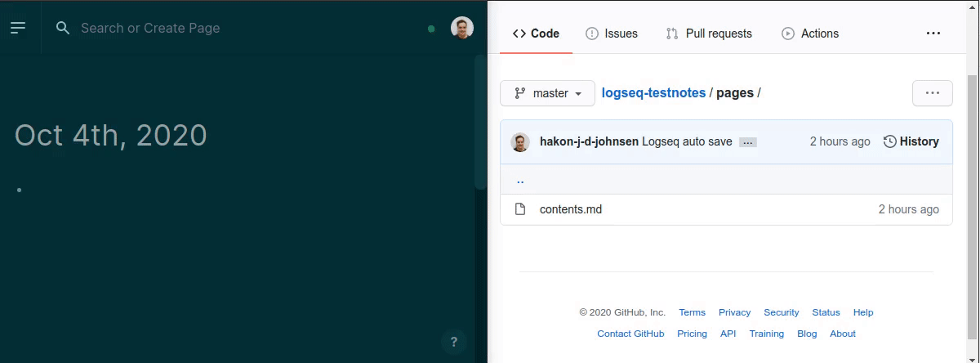Open the commit History link
This screenshot has height=363, width=980.
911,141
